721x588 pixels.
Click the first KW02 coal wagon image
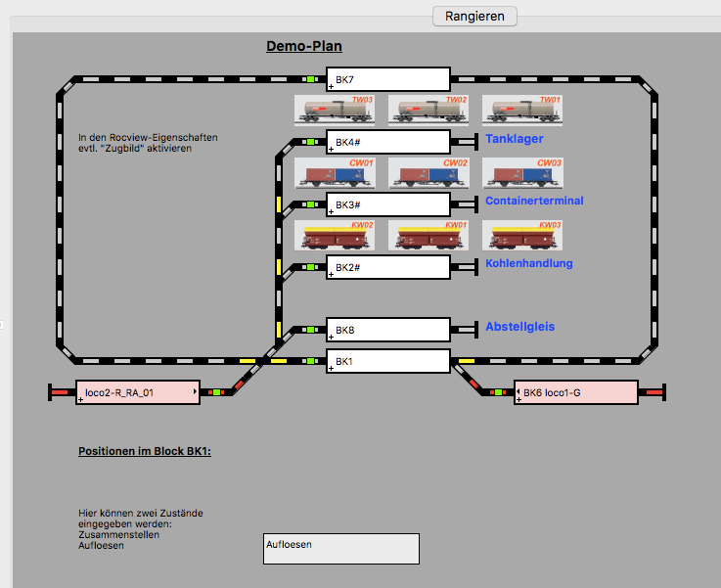click(335, 236)
